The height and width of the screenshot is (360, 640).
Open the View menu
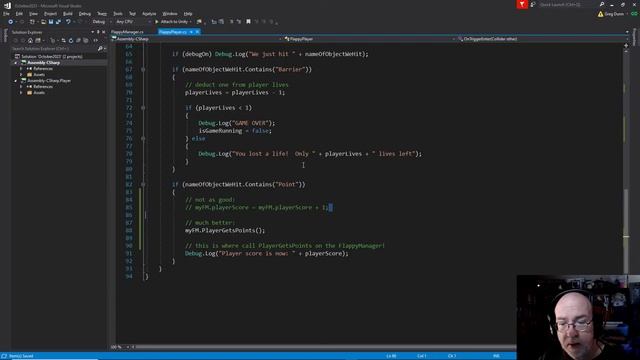pos(33,14)
